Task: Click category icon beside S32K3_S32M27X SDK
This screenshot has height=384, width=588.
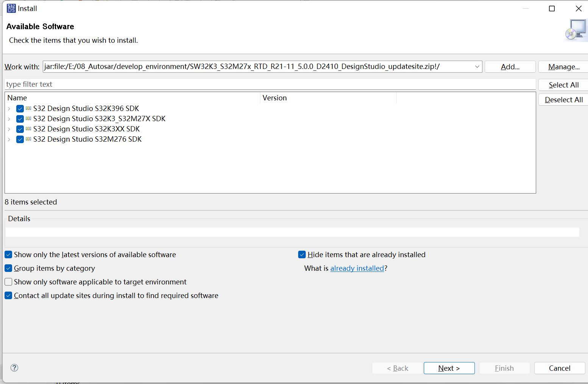Action: click(28, 119)
